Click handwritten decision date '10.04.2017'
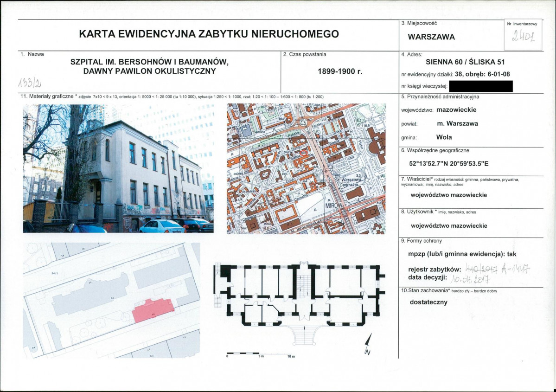The height and width of the screenshot is (392, 556). (470, 280)
